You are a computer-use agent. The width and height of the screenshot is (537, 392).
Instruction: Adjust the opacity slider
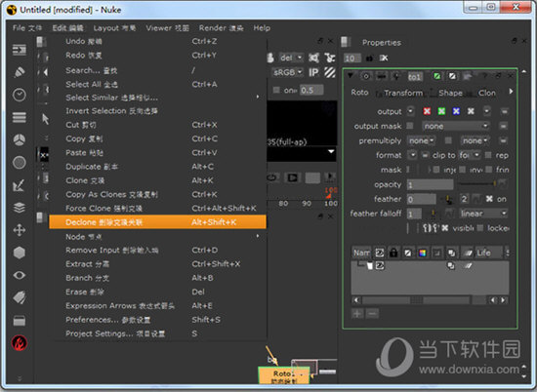[x=477, y=184]
